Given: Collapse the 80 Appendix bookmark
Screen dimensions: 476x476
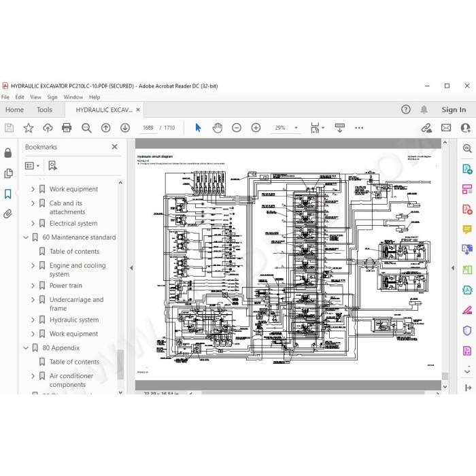Looking at the screenshot, I should [26, 348].
